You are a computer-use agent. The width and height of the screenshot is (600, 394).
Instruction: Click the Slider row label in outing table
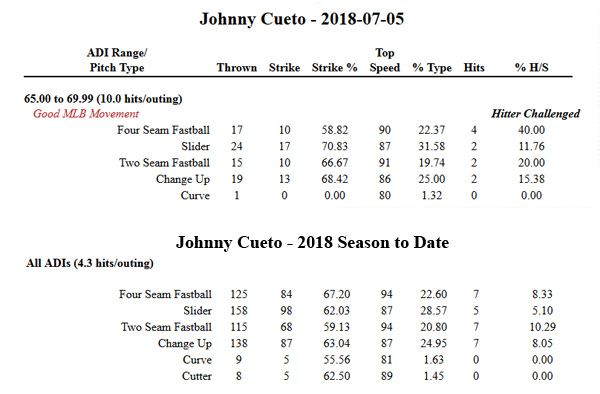click(196, 147)
